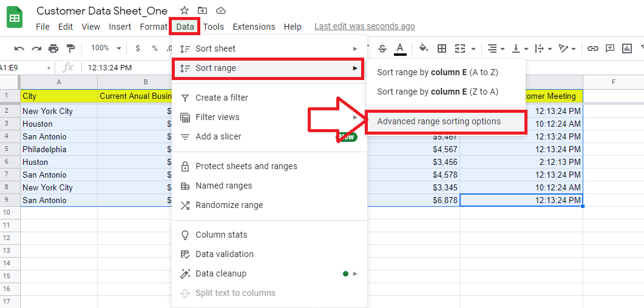Expand the horizontal align dropdown
644x308 pixels.
pyautogui.click(x=495, y=49)
